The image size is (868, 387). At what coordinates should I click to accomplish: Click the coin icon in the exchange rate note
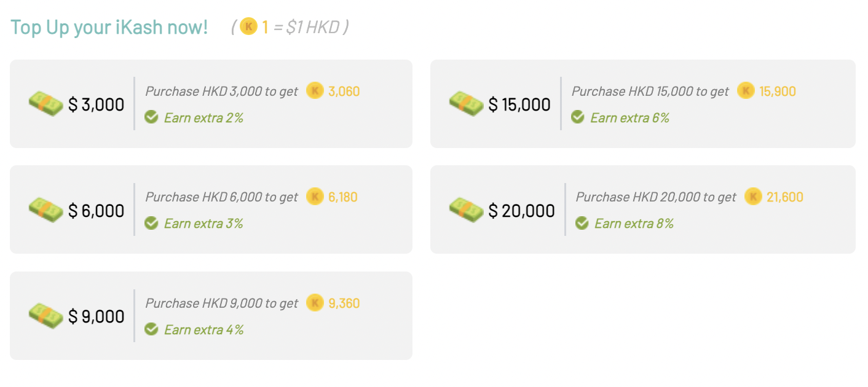248,26
